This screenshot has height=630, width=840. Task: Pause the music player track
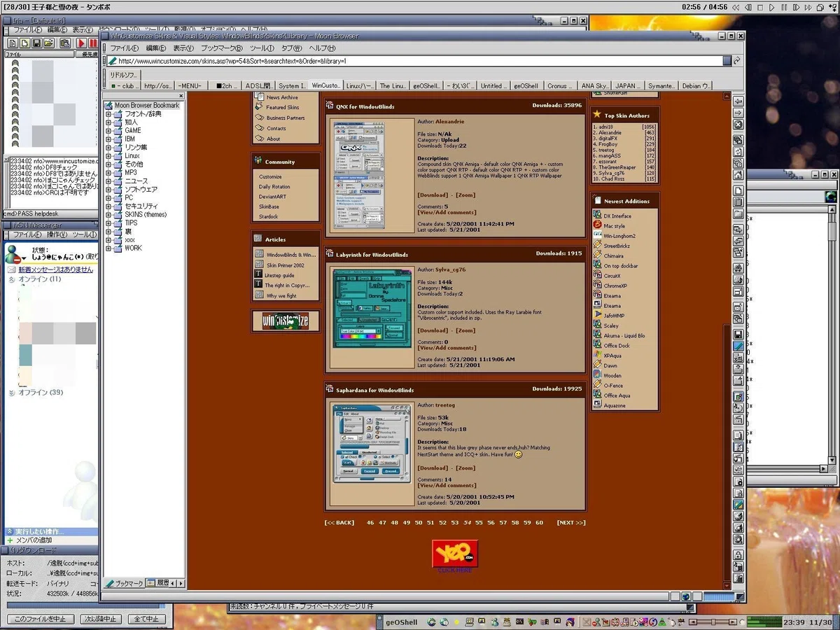tap(784, 8)
